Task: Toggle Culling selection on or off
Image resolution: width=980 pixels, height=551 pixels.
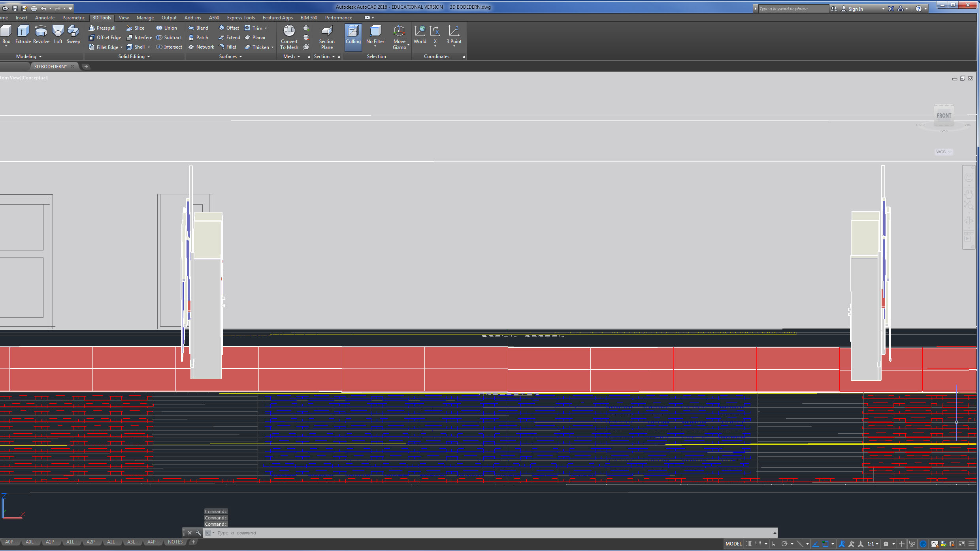Action: click(x=353, y=35)
